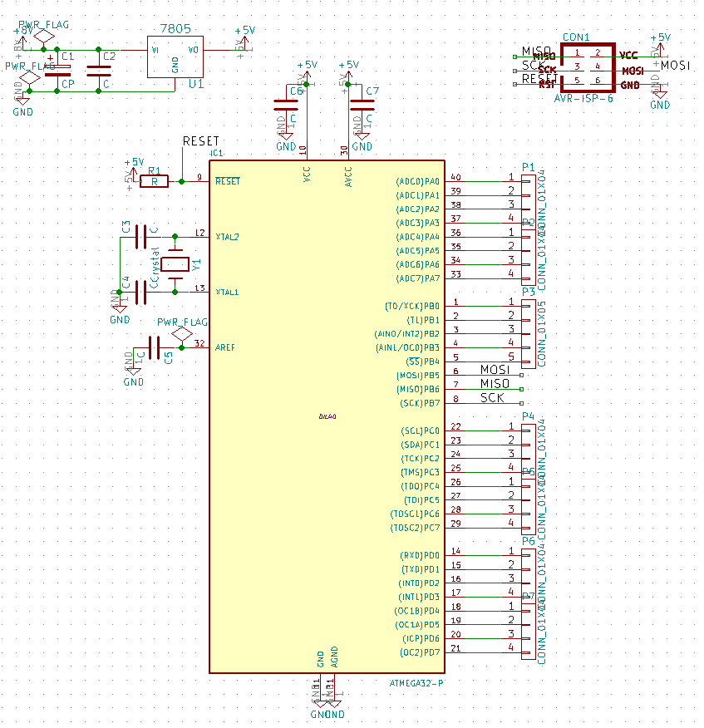Select the +5V symbol left of R1
Viewport: 704px width, 728px height.
click(x=134, y=175)
